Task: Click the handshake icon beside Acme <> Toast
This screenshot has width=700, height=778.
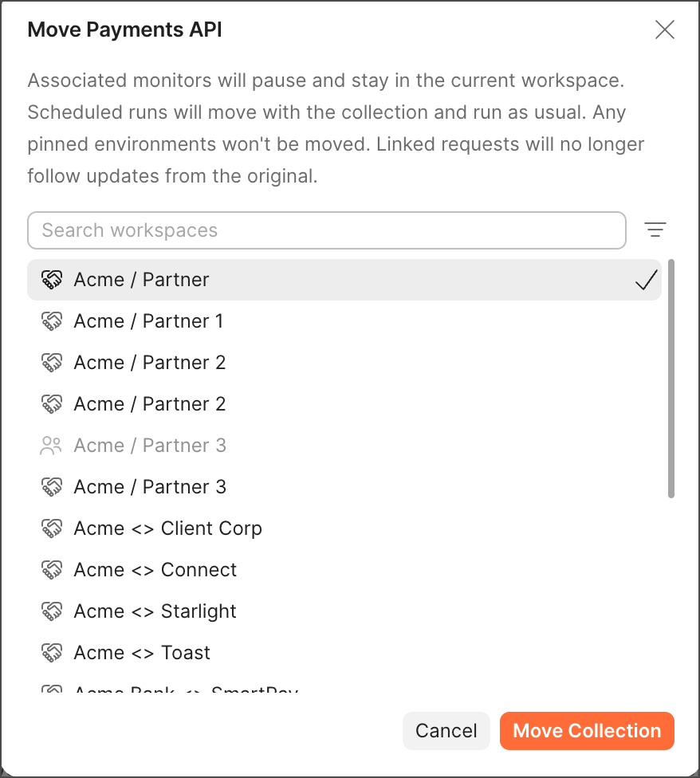Action: [x=51, y=653]
